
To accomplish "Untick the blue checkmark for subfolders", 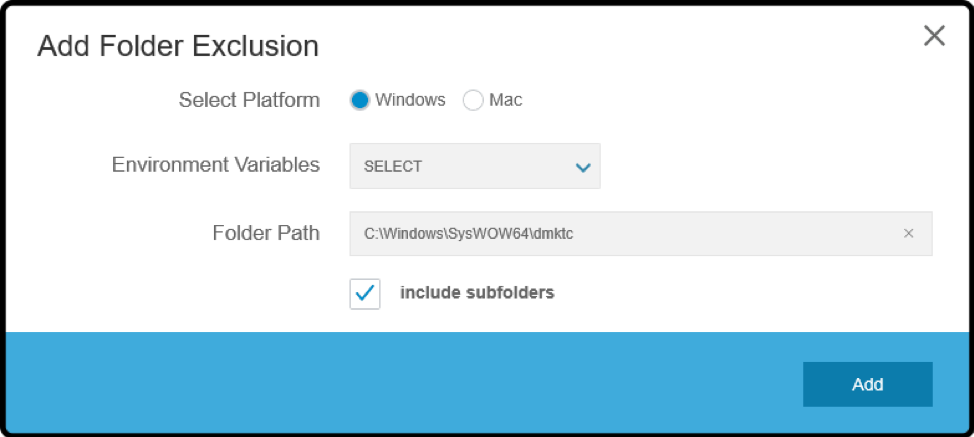I will (365, 294).
